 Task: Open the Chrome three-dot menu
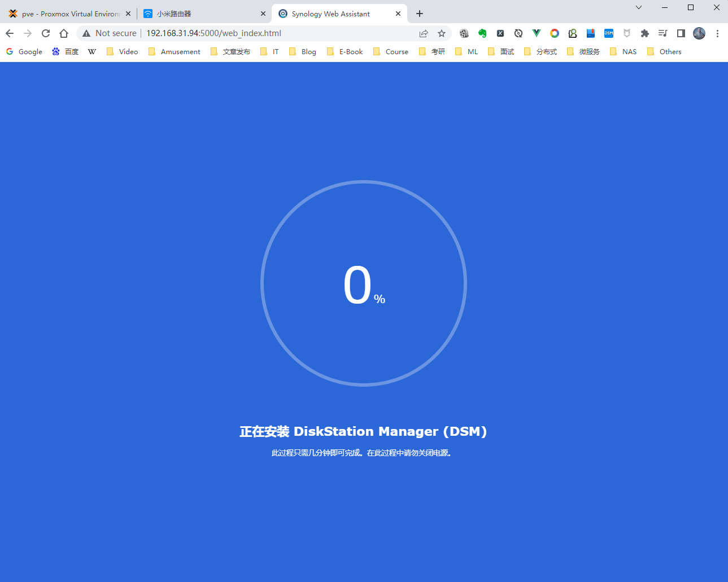click(717, 33)
